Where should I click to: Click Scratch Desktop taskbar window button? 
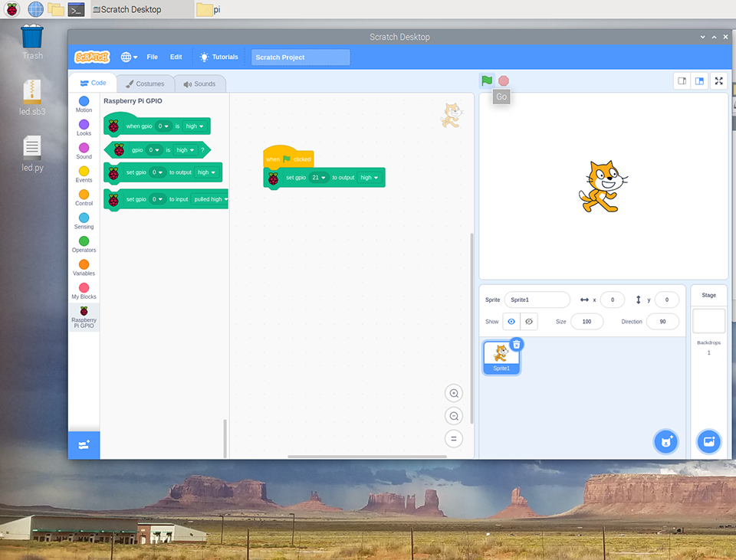click(143, 9)
